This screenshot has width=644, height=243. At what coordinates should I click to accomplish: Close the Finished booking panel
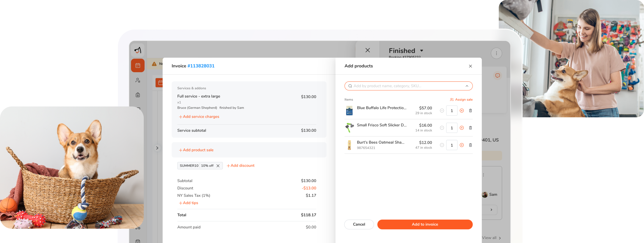click(368, 50)
